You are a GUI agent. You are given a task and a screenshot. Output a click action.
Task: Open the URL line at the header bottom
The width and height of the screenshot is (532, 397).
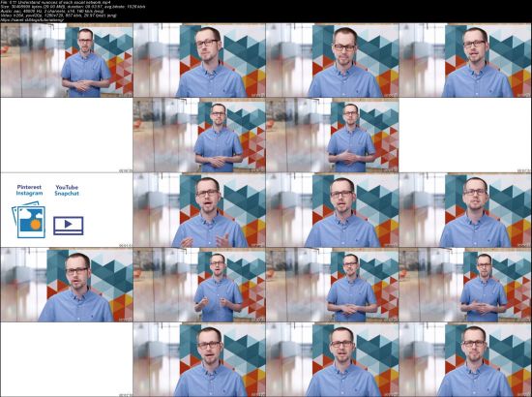point(32,20)
